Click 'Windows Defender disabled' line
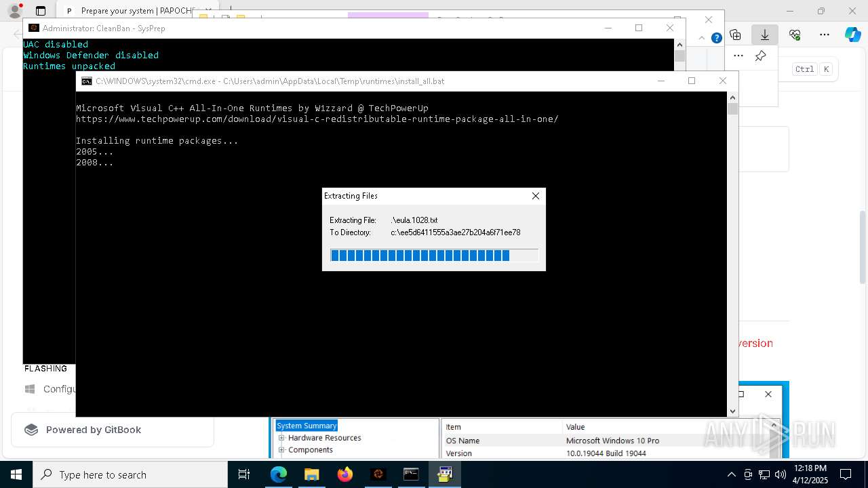 pos(91,56)
